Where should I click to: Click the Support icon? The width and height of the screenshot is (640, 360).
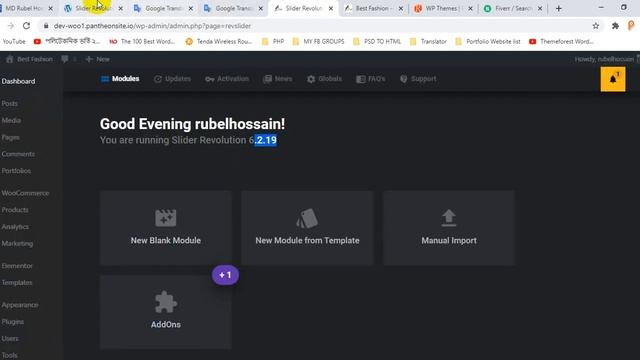pyautogui.click(x=404, y=79)
